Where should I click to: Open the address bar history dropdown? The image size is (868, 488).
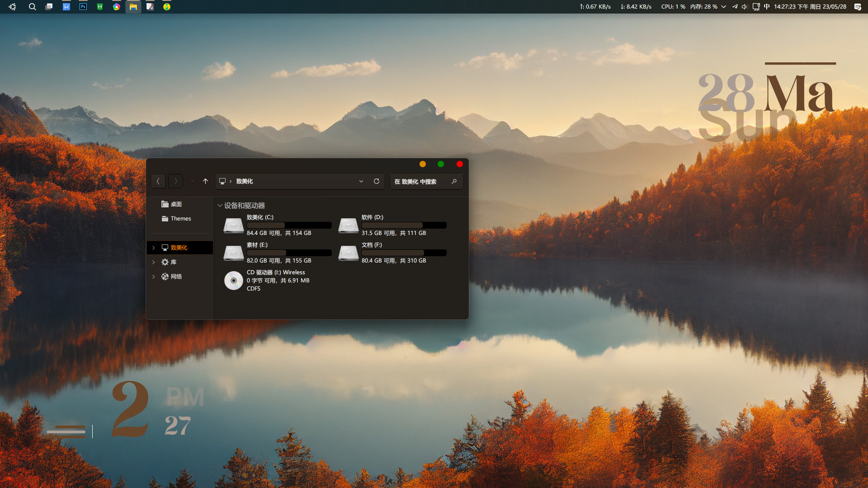(361, 181)
